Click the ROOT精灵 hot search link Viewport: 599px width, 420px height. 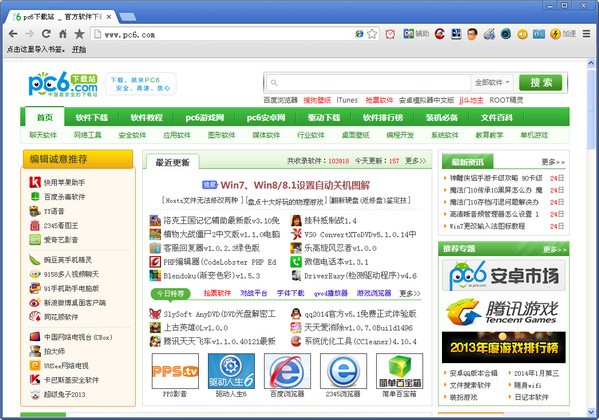506,100
